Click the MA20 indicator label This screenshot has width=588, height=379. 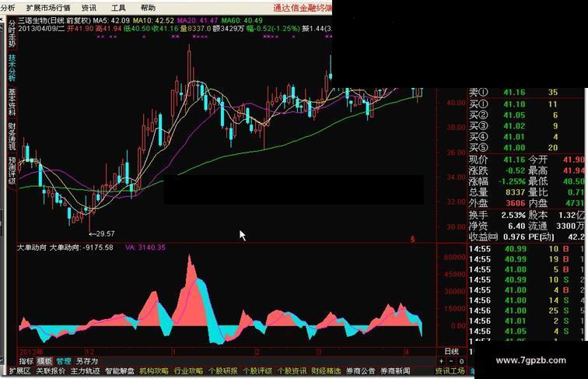(x=198, y=20)
